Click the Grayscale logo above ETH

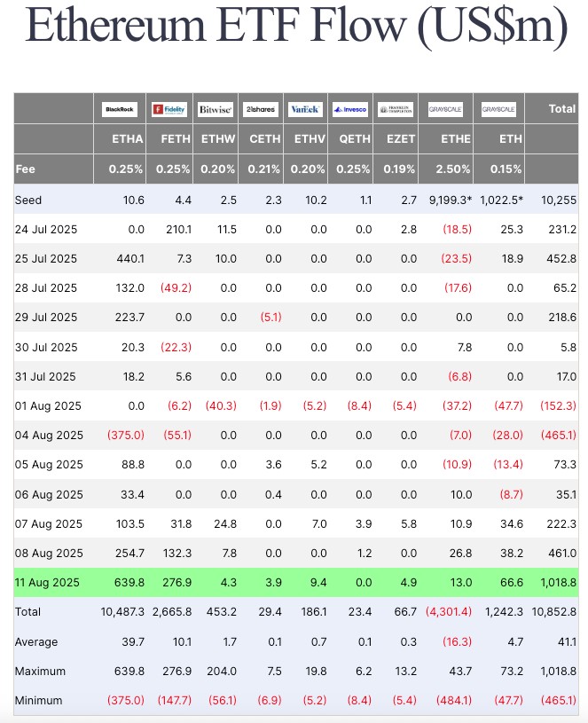498,109
